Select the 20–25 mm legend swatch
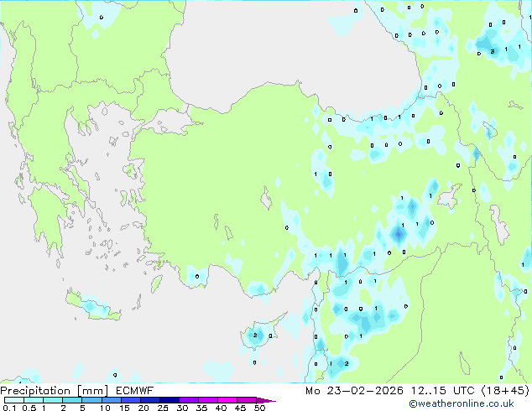 coord(149,400)
